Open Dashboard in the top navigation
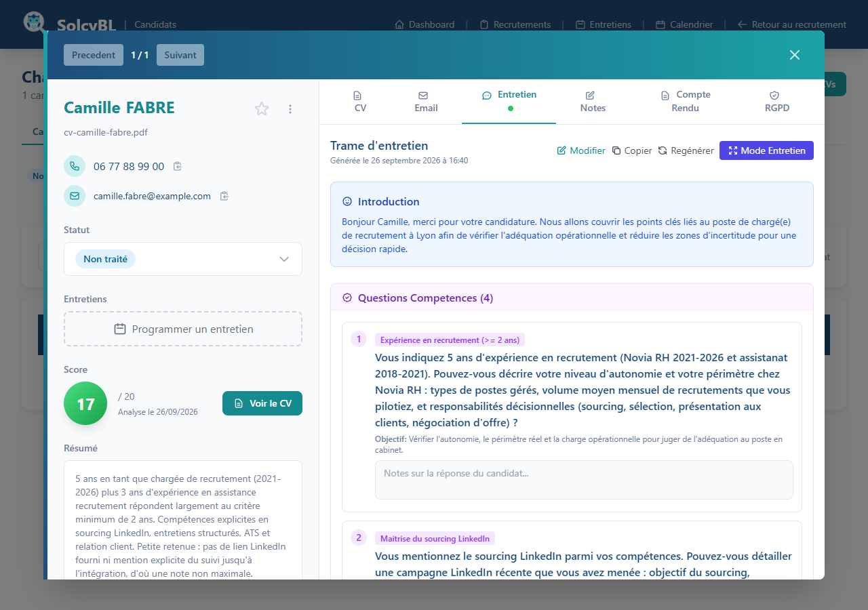The height and width of the screenshot is (610, 868). [425, 24]
